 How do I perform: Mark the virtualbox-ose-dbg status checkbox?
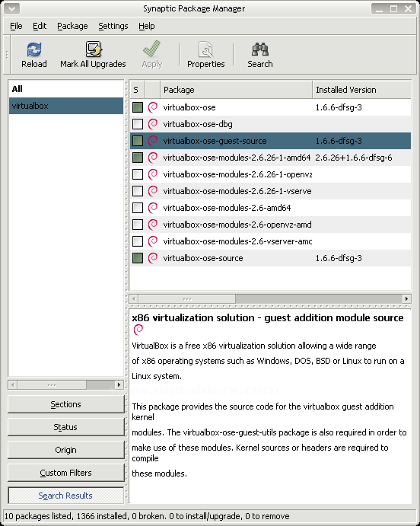tap(138, 124)
